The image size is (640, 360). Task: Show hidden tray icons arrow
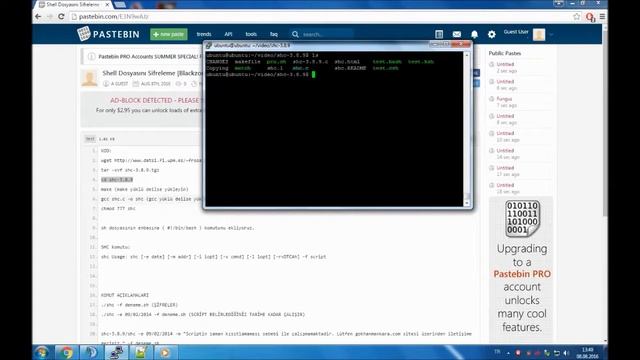tap(508, 353)
